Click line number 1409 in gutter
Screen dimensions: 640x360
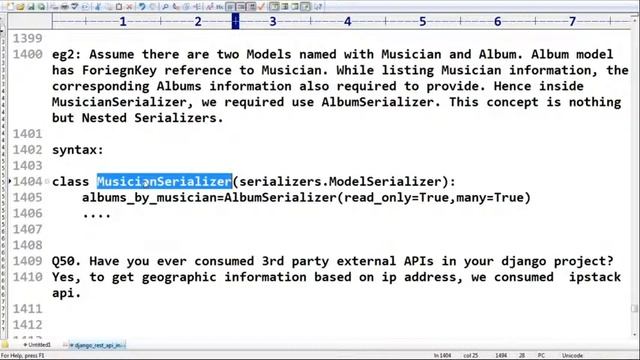[x=28, y=261]
